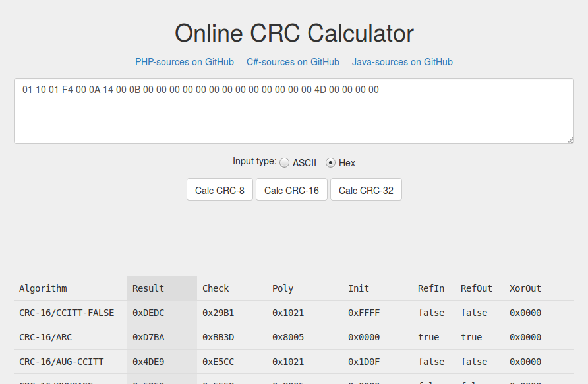This screenshot has width=588, height=384.
Task: Click the 0xDEDC result value
Action: pos(148,313)
